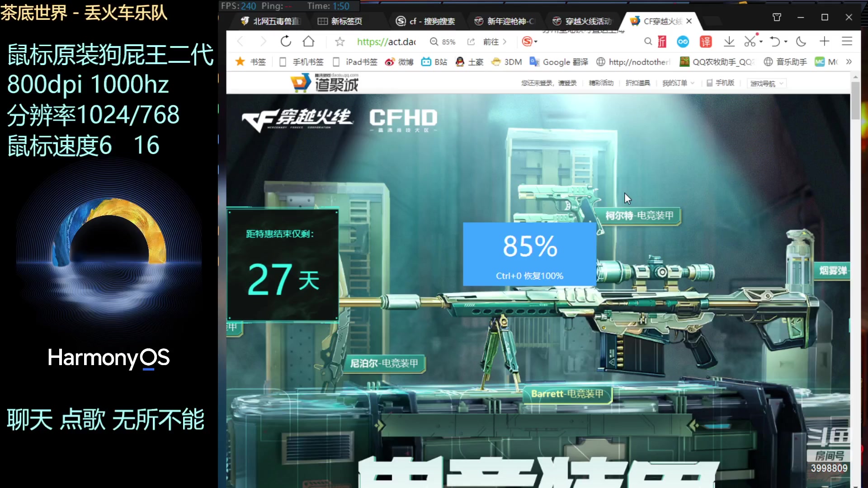Click the 烟雾弹 label
The height and width of the screenshot is (488, 868).
[x=833, y=270]
